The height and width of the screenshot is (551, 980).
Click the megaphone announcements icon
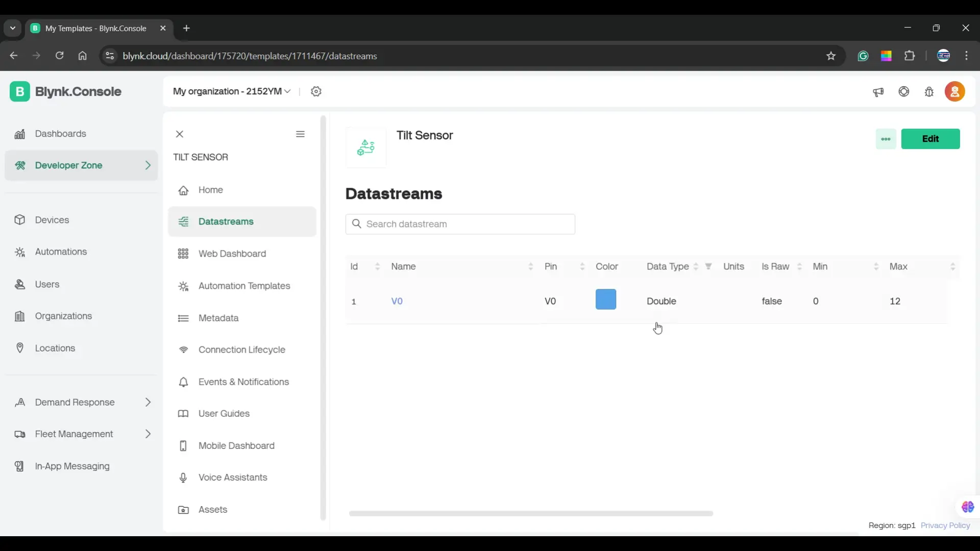coord(878,92)
